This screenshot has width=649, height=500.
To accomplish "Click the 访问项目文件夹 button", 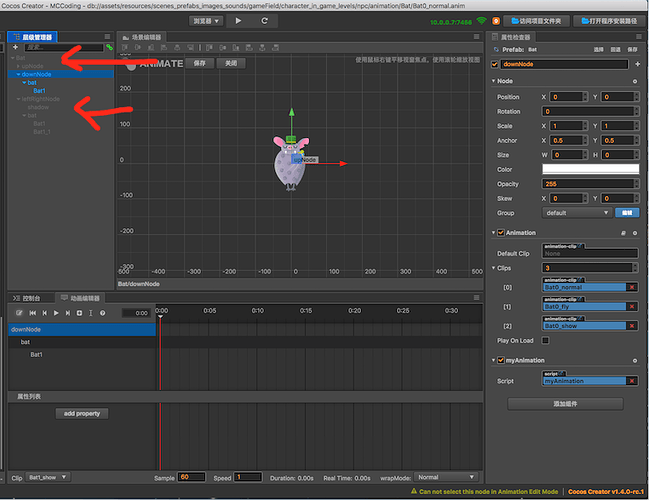I will pos(537,21).
